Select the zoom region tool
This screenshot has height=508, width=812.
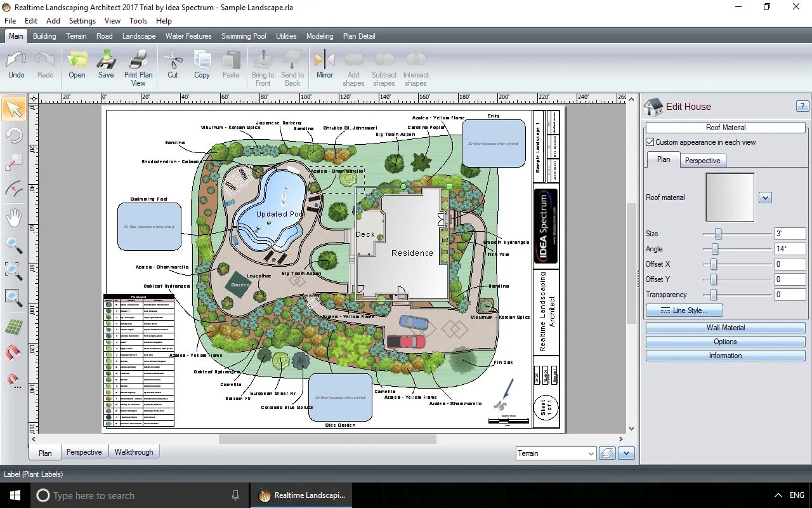pos(14,271)
